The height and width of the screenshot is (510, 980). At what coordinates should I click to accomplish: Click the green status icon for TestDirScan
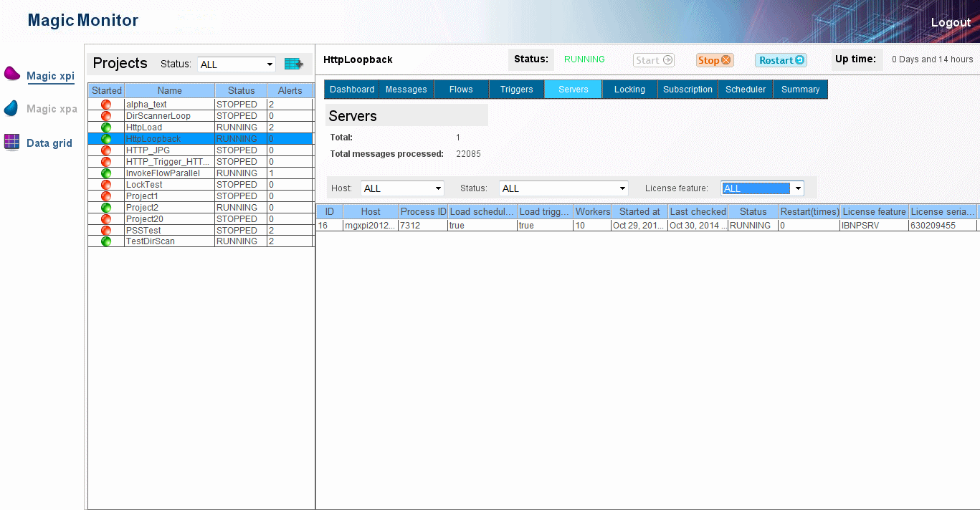(x=106, y=241)
